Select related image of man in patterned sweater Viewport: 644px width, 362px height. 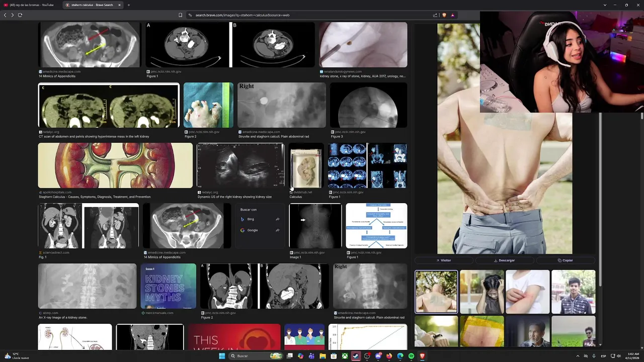click(x=574, y=292)
